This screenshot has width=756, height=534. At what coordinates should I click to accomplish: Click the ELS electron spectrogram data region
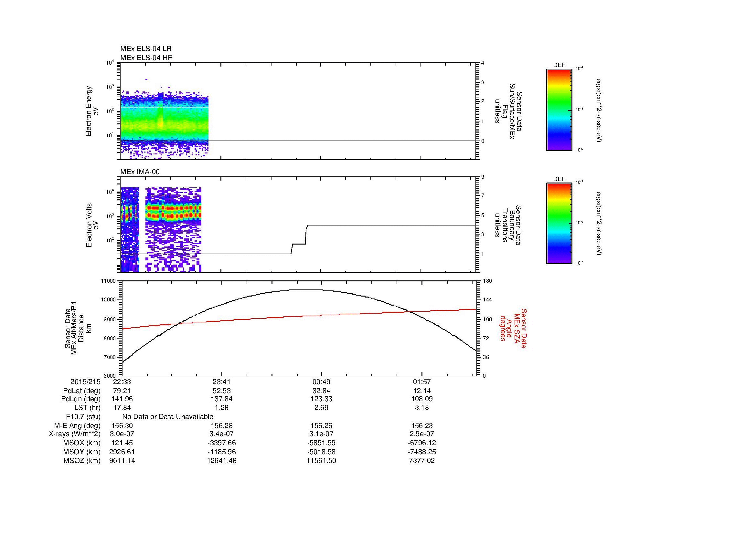click(165, 123)
